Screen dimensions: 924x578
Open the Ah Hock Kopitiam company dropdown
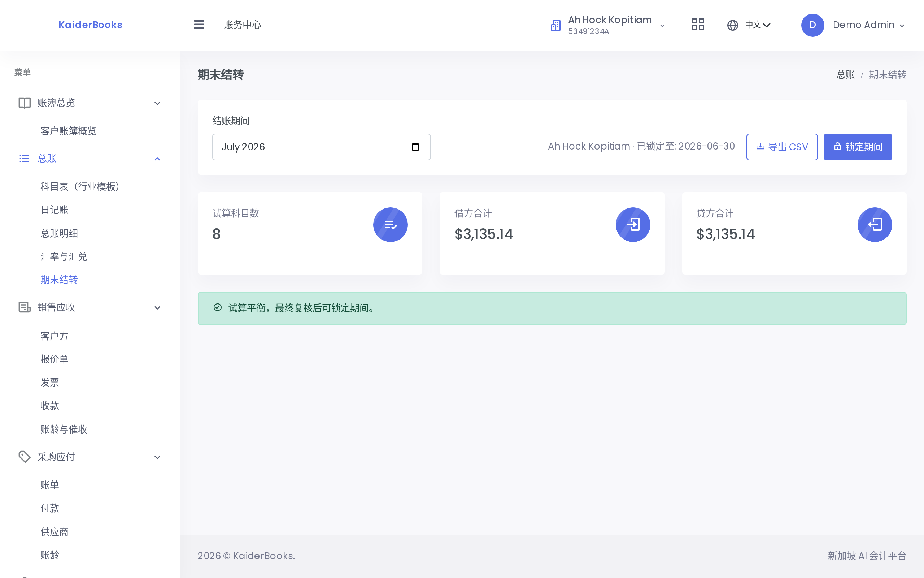(608, 25)
